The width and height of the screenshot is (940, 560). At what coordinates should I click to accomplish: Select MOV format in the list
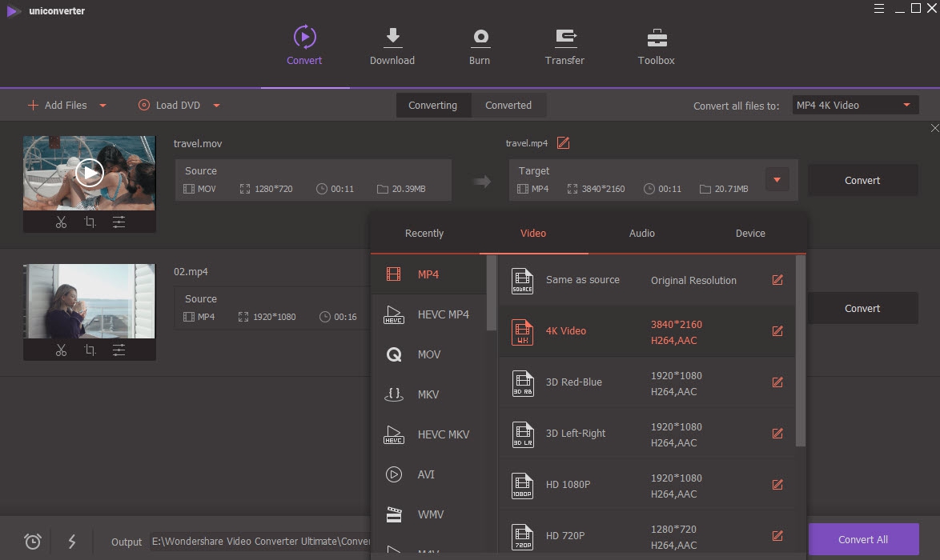[429, 354]
